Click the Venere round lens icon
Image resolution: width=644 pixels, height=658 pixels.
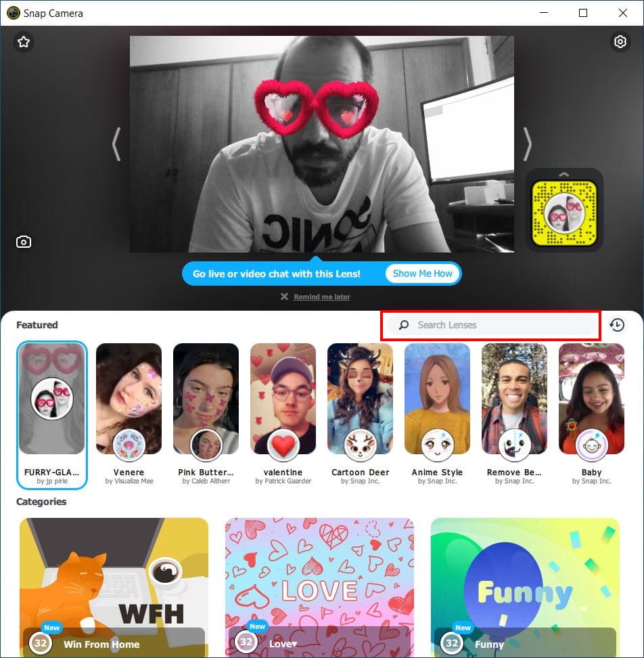click(129, 445)
